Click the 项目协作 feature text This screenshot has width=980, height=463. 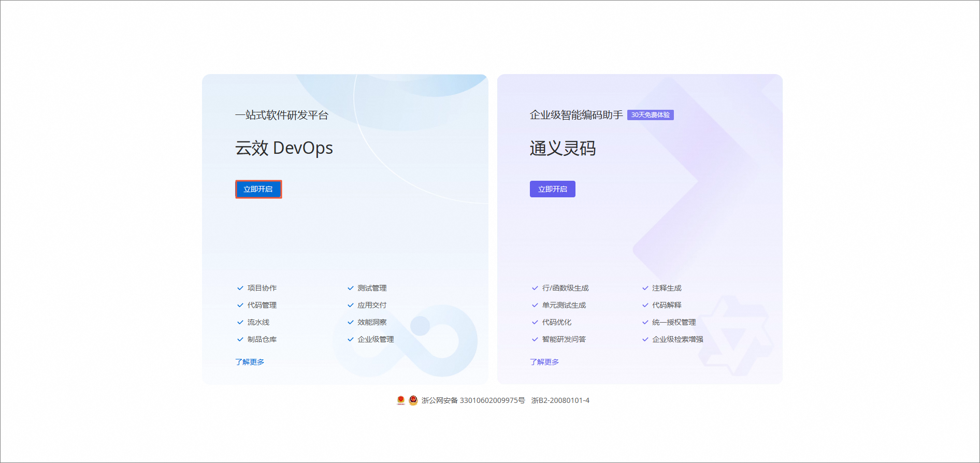pyautogui.click(x=262, y=288)
